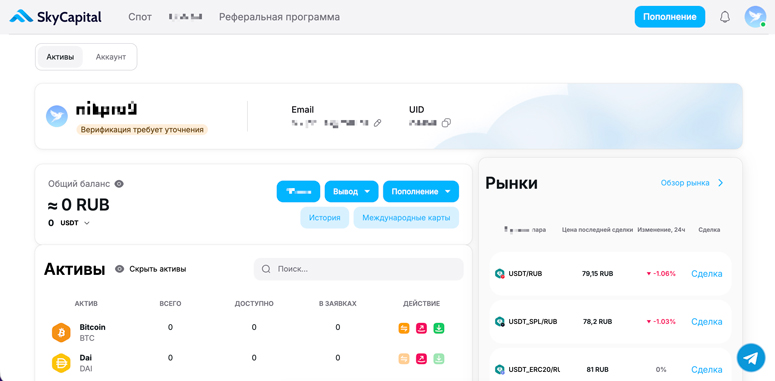Open the Telegram chat bubble

[x=751, y=358]
